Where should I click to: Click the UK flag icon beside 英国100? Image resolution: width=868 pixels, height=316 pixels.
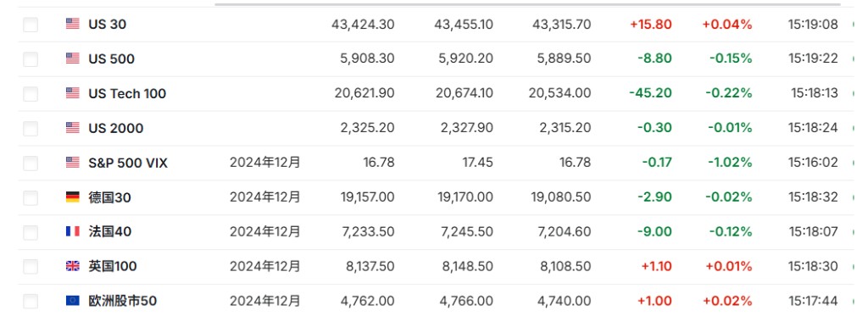(x=73, y=266)
